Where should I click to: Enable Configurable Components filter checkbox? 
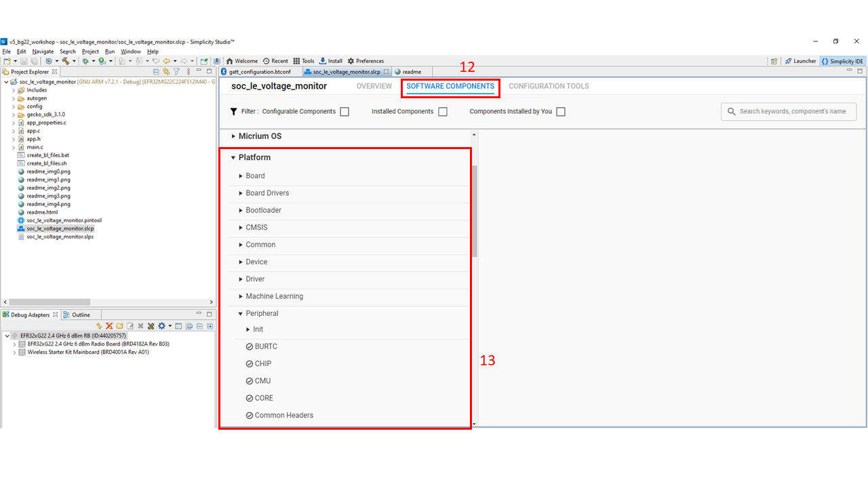pyautogui.click(x=344, y=112)
